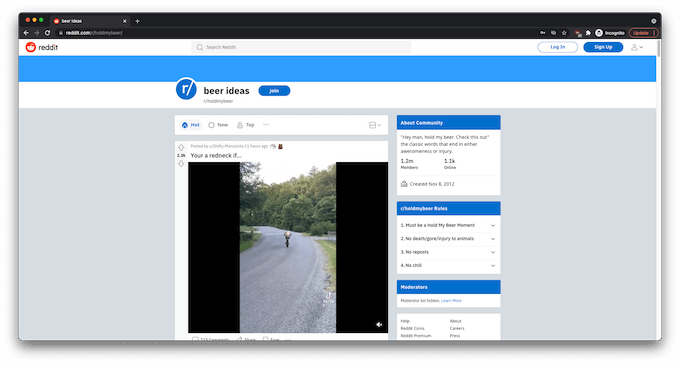Downvote the 'Your a redneck if...' post
The height and width of the screenshot is (365, 680).
(181, 163)
